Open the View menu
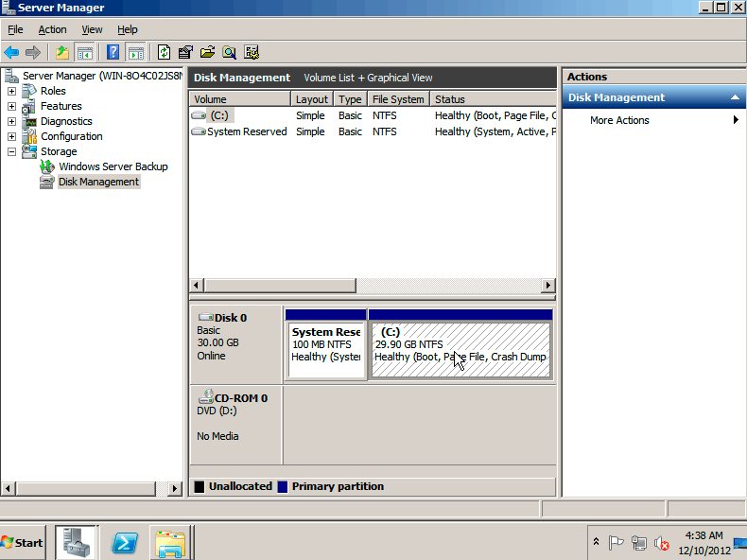This screenshot has width=747, height=560. tap(92, 29)
